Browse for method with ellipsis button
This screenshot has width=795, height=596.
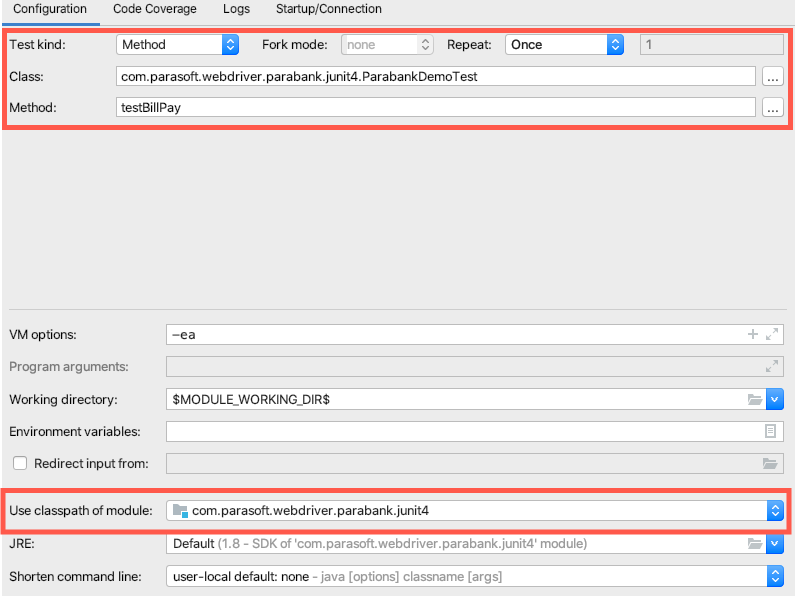[773, 107]
